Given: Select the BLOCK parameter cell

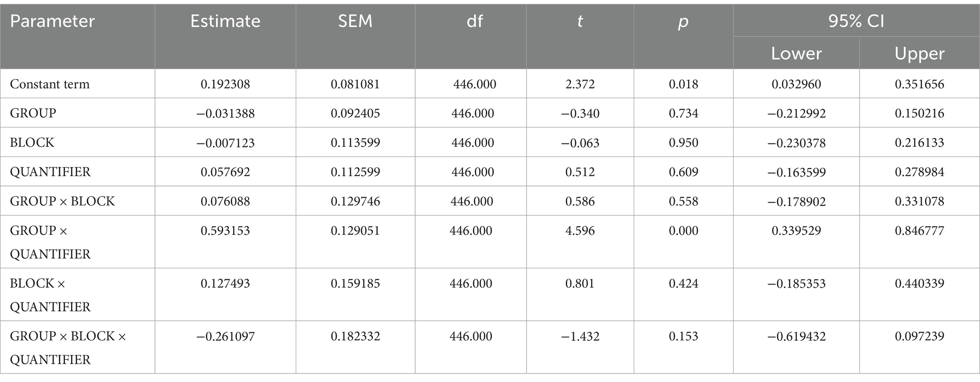Looking at the screenshot, I should click(x=32, y=143).
